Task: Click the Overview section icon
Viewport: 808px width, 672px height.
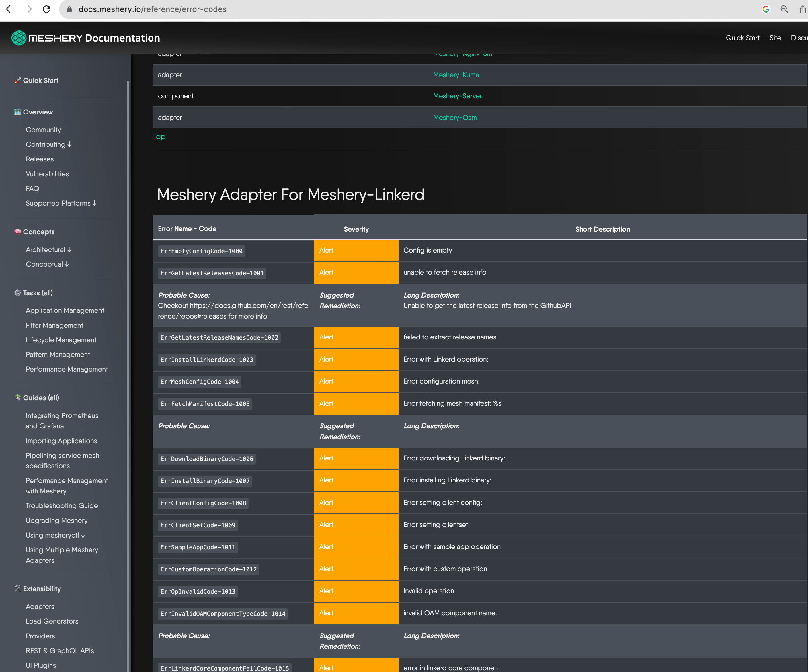Action: 17,112
